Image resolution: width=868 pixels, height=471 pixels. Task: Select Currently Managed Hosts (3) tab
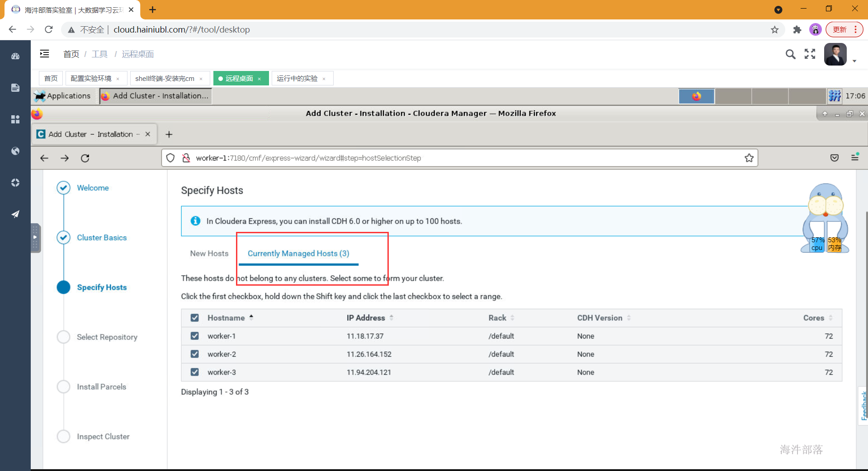(298, 254)
